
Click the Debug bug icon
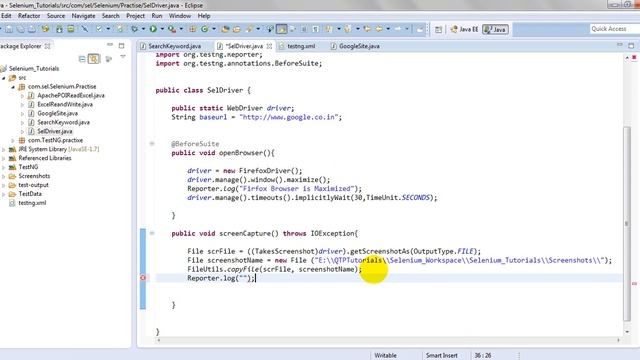pos(134,29)
